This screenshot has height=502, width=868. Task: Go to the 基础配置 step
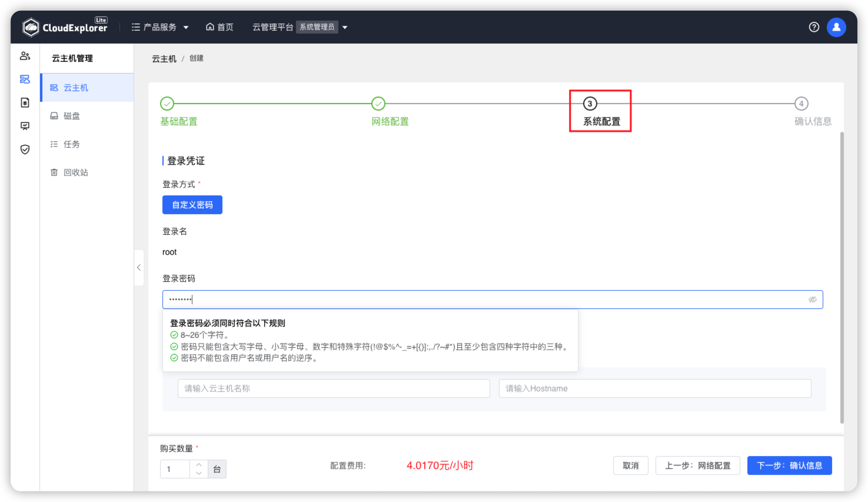pos(178,111)
